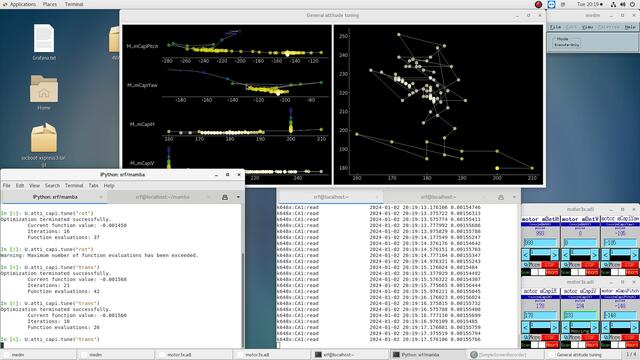
Task: Click the new-tab icon in srf@localhost terminal
Action: tap(501, 197)
